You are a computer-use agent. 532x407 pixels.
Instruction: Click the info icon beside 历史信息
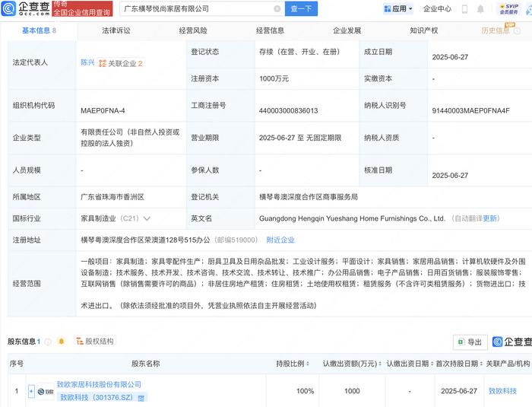517,31
